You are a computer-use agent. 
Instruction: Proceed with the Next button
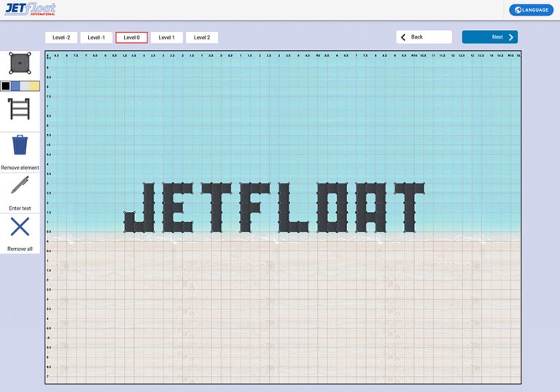[x=490, y=36]
